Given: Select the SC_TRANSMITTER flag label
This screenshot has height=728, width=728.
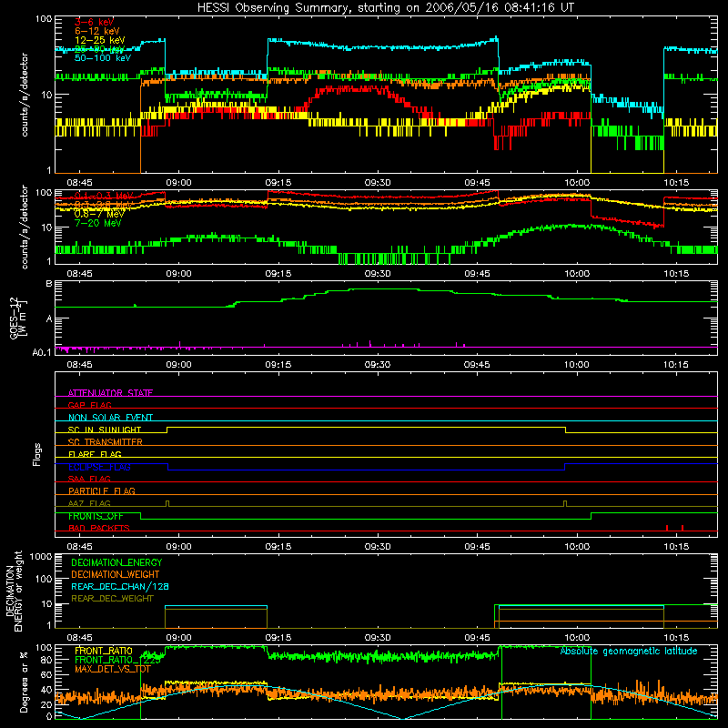Looking at the screenshot, I should coord(105,441).
